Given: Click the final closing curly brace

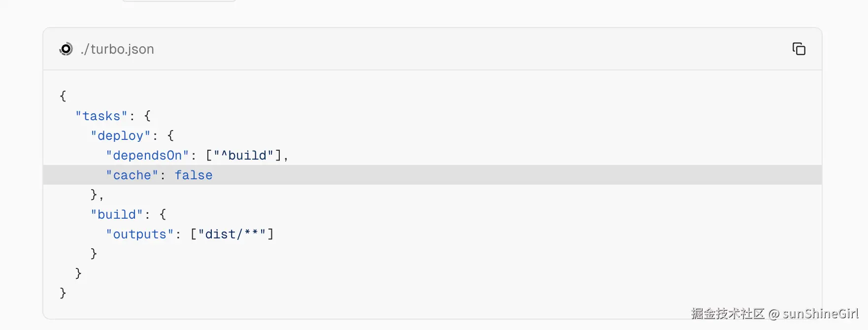Looking at the screenshot, I should [x=63, y=293].
